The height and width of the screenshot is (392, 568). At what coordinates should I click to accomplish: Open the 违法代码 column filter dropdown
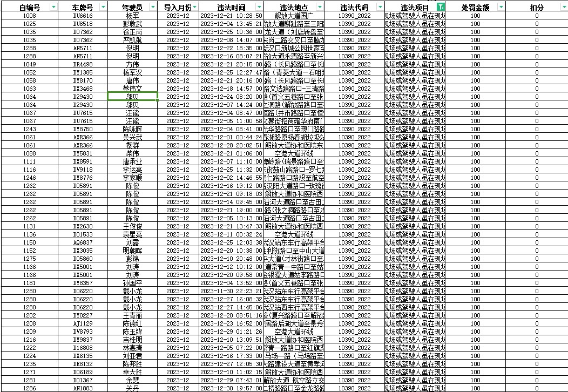(380, 7)
